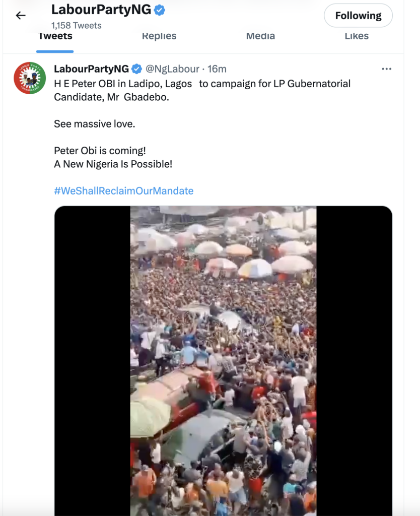Click the video thumbnail to play it
Screen dimensions: 420x516
click(x=223, y=360)
